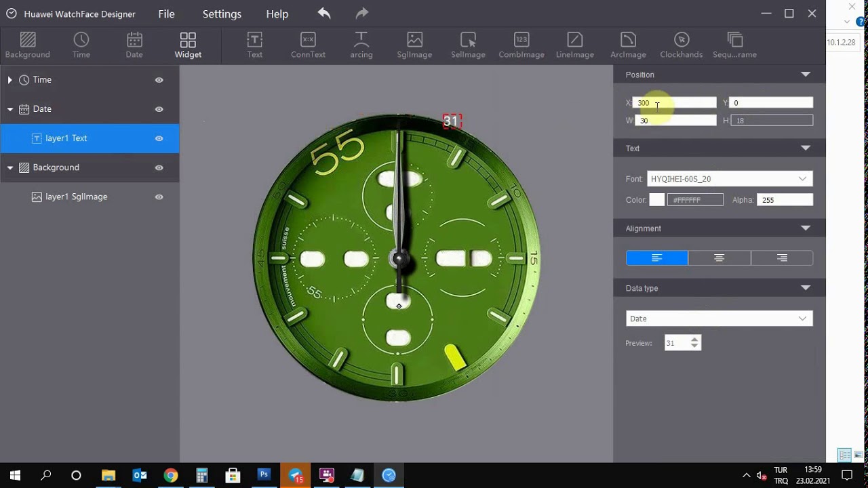Set text alignment to right
Viewport: 868px width, 488px height.
tap(782, 258)
